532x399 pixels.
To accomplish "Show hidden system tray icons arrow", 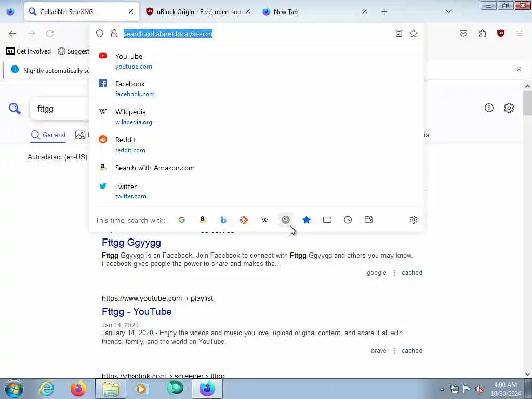I will [442, 389].
